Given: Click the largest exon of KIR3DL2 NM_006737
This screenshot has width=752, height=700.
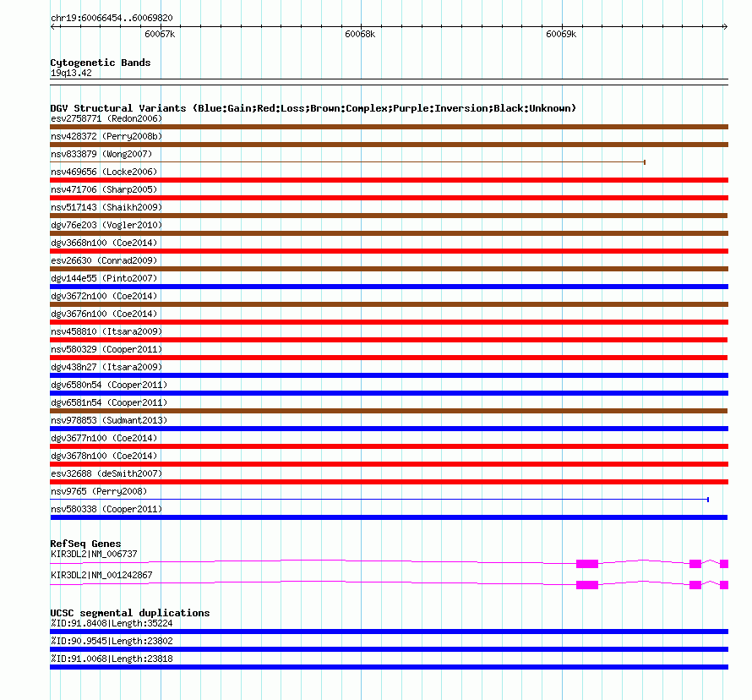Looking at the screenshot, I should (x=587, y=564).
